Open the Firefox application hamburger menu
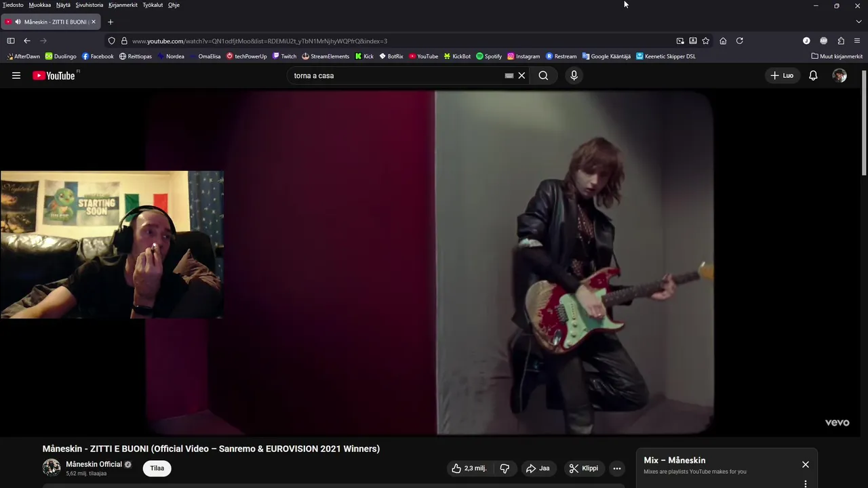 point(857,41)
